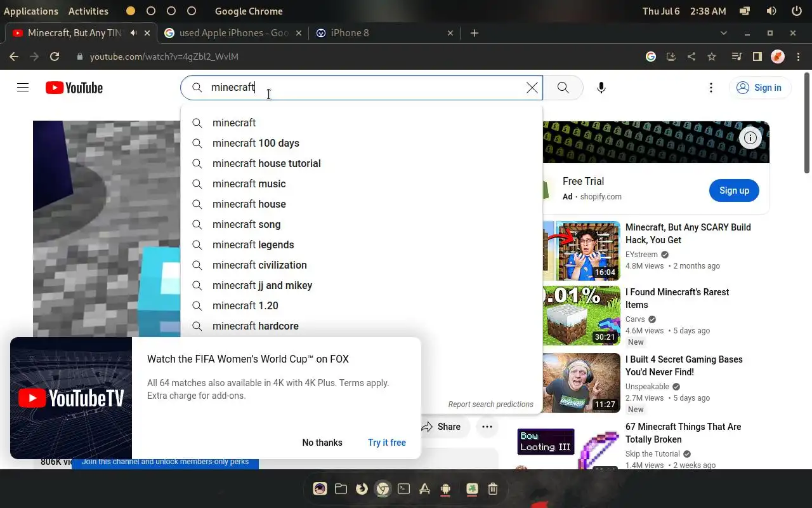The height and width of the screenshot is (508, 812).
Task: Go back in Chrome
Action: click(14, 57)
